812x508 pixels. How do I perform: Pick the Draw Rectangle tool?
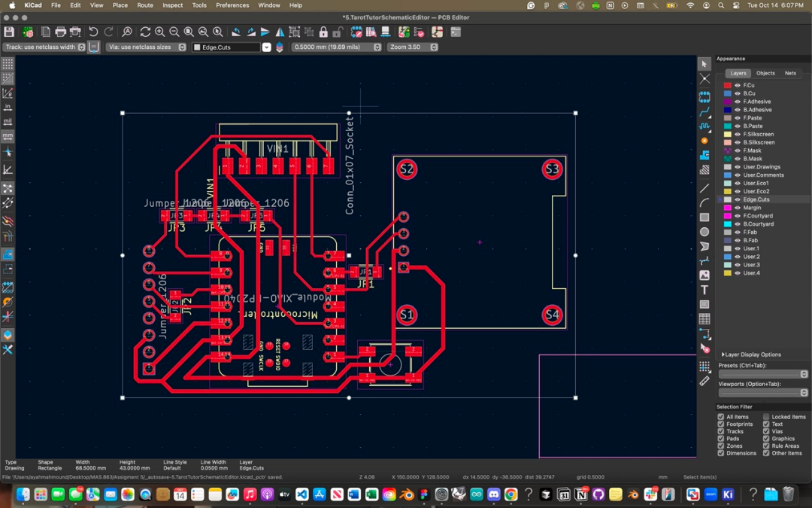point(704,217)
